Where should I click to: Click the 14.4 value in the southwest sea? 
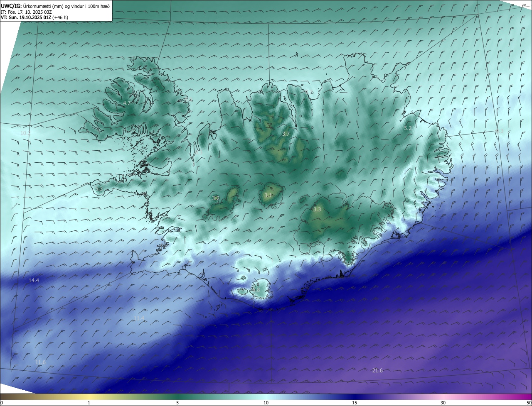(34, 281)
